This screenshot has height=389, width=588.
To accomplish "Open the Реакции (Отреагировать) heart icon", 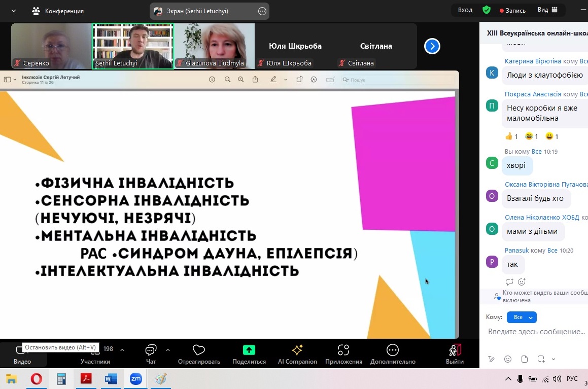I will point(198,350).
